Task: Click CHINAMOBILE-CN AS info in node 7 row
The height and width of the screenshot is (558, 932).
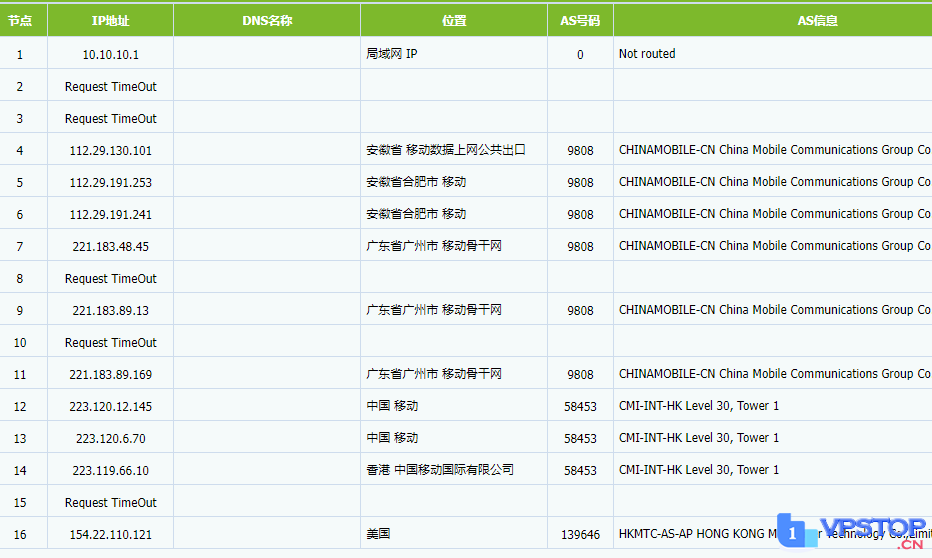Action: [x=775, y=247]
